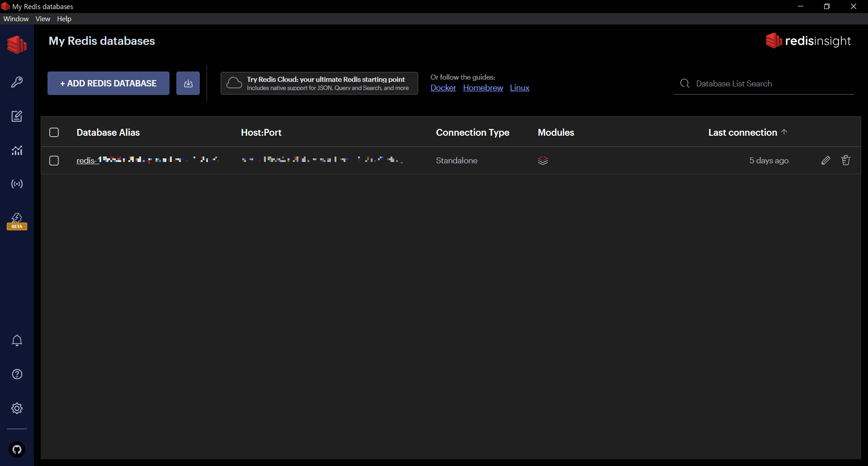Click the Standalone connection type cell
868x466 pixels.
pyautogui.click(x=457, y=161)
